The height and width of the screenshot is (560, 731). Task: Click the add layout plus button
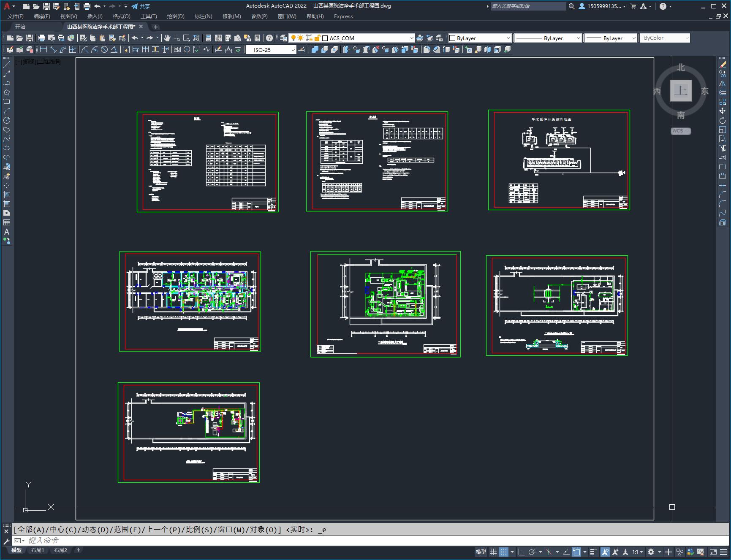[78, 550]
